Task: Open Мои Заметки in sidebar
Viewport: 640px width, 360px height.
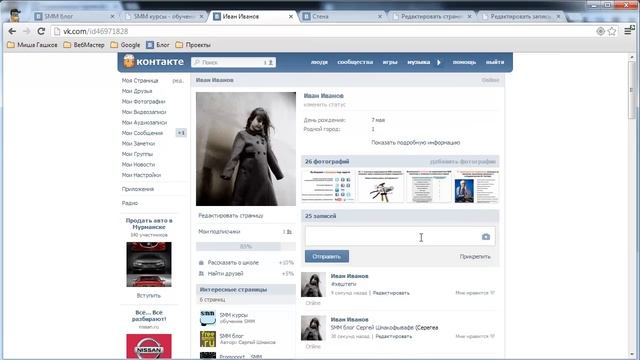Action: (138, 144)
